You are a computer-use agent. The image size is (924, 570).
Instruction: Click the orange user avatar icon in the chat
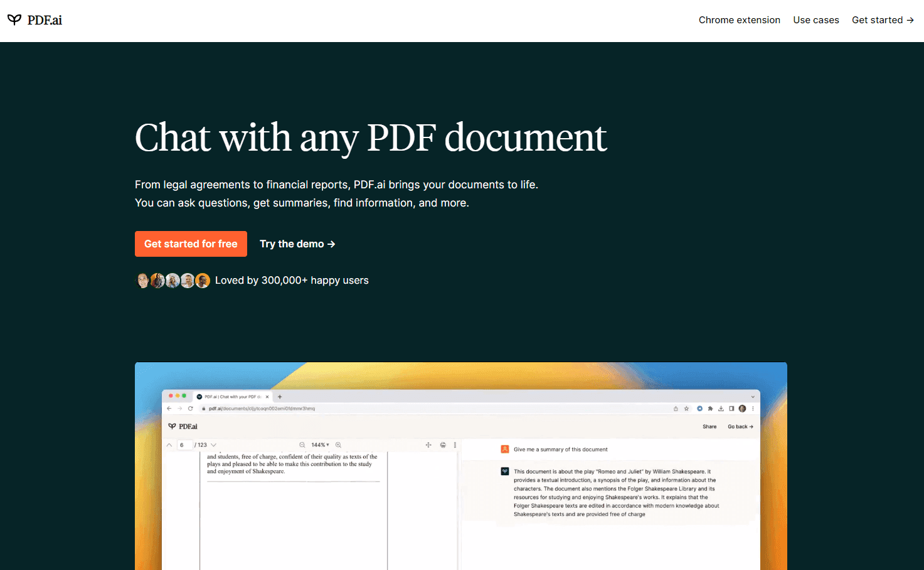[505, 449]
